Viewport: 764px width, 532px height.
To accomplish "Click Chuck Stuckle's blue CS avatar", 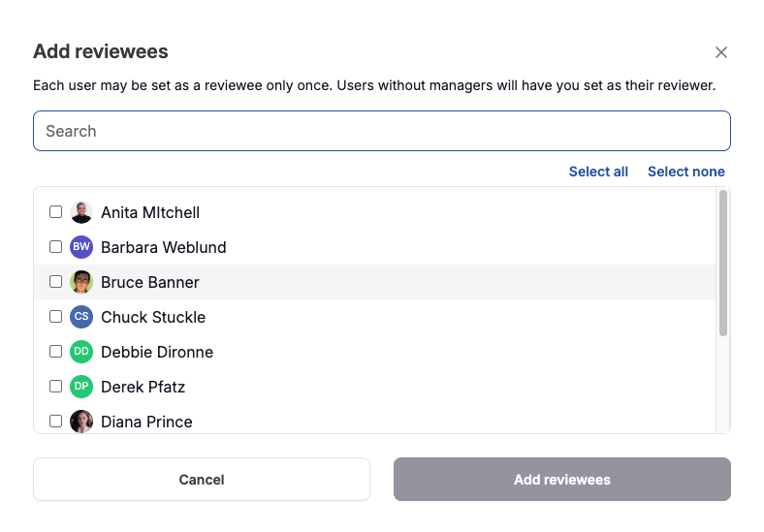I will [81, 317].
